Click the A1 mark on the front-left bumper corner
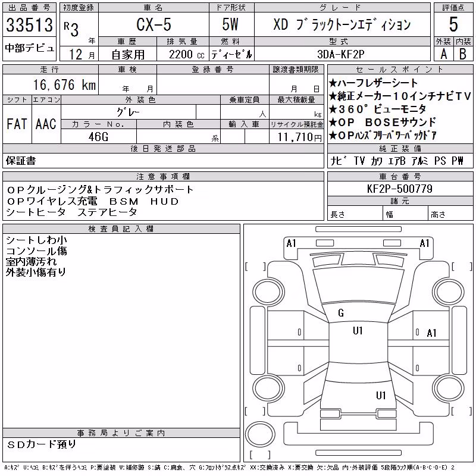 [x=291, y=243]
